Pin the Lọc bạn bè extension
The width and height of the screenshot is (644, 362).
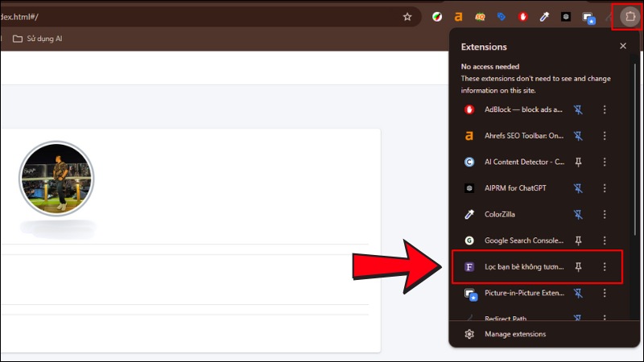(x=578, y=266)
